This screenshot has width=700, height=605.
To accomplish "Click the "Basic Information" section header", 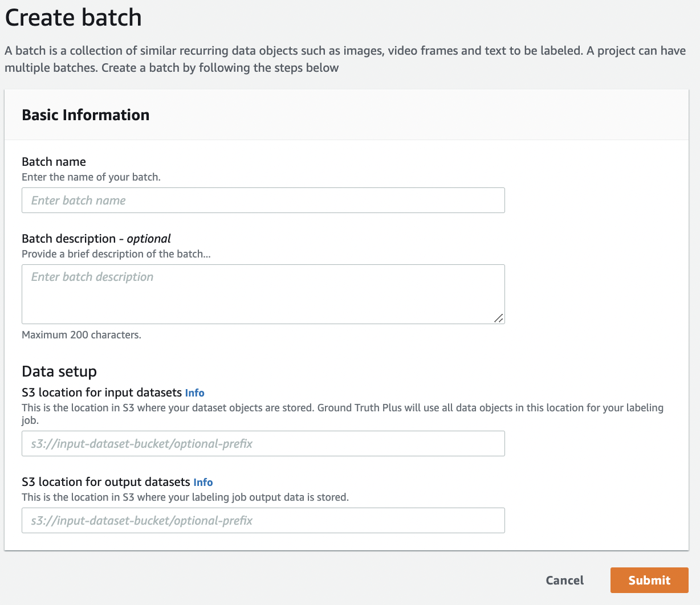I will tap(86, 115).
